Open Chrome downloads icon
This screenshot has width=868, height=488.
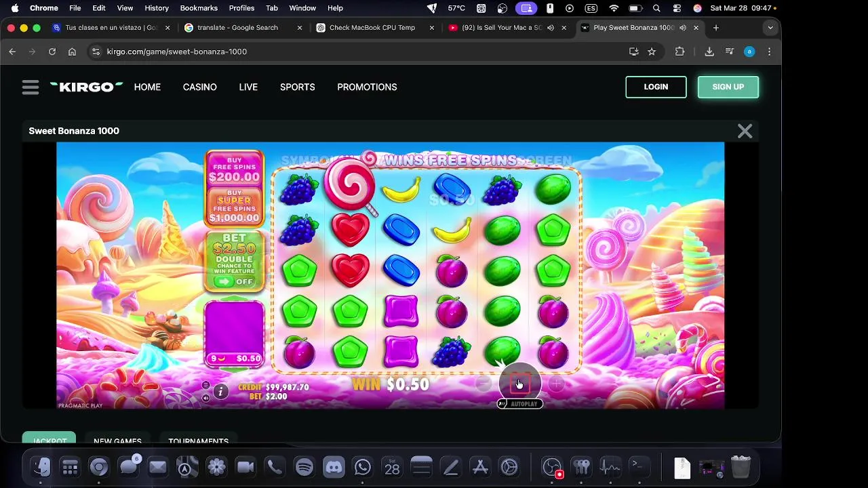point(709,52)
